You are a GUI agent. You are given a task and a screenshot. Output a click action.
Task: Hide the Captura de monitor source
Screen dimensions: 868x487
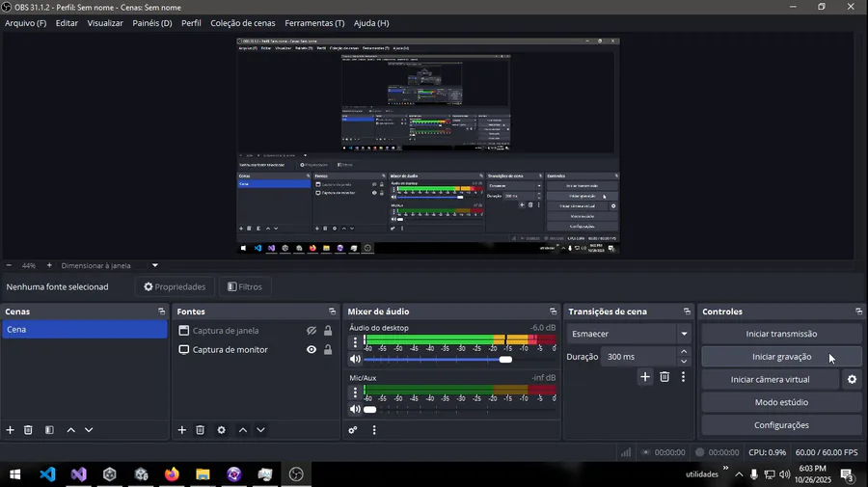click(x=312, y=350)
